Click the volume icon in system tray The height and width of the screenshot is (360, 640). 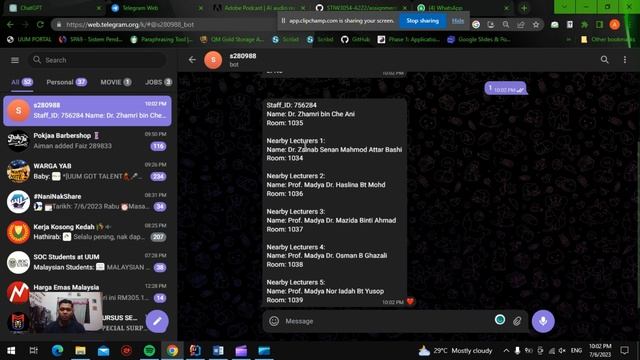562,351
